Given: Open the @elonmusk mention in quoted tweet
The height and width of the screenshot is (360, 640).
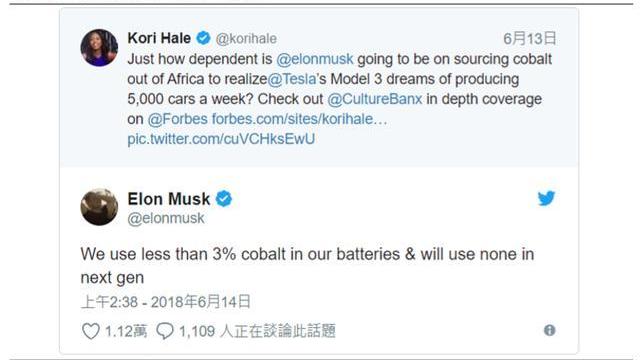Looking at the screenshot, I should tap(315, 59).
